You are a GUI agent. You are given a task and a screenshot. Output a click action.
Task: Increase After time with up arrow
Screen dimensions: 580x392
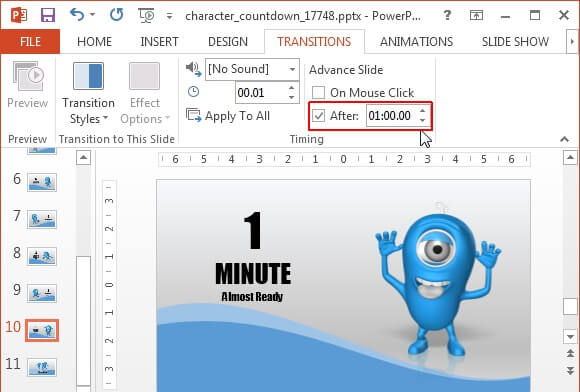423,111
